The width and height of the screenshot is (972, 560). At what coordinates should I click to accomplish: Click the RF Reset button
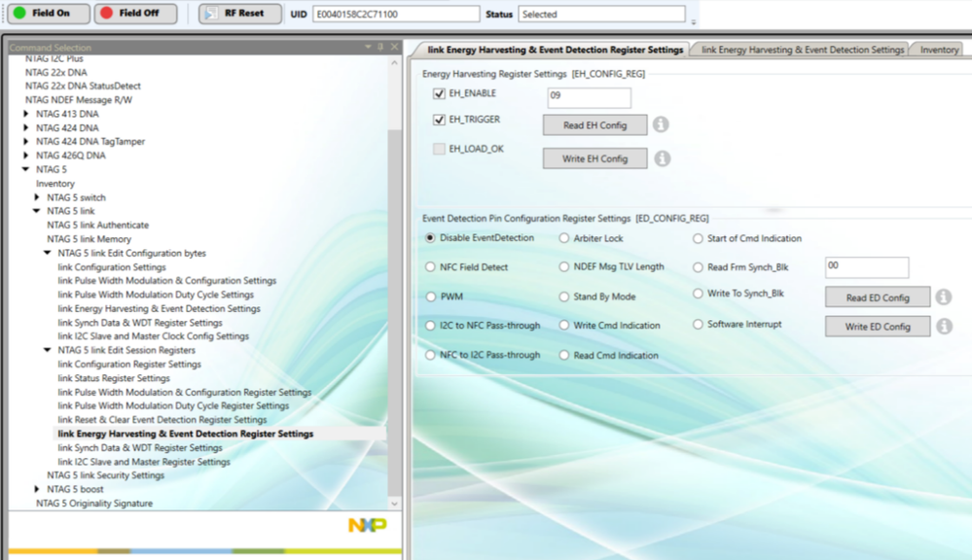pyautogui.click(x=240, y=13)
